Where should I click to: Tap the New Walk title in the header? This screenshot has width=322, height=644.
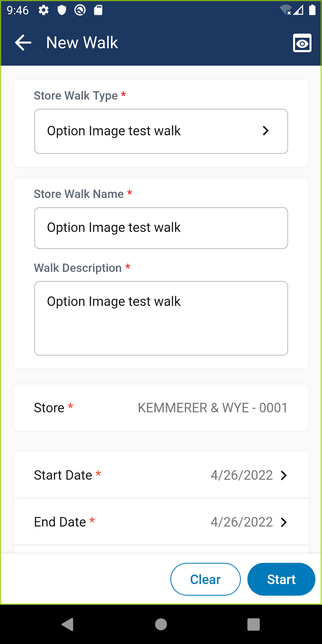point(82,42)
